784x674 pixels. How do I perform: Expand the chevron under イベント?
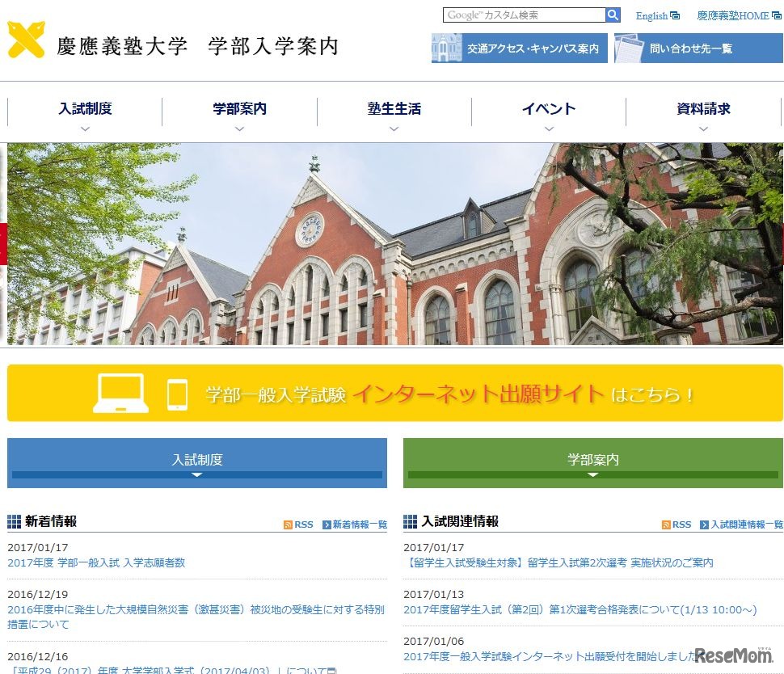(549, 129)
